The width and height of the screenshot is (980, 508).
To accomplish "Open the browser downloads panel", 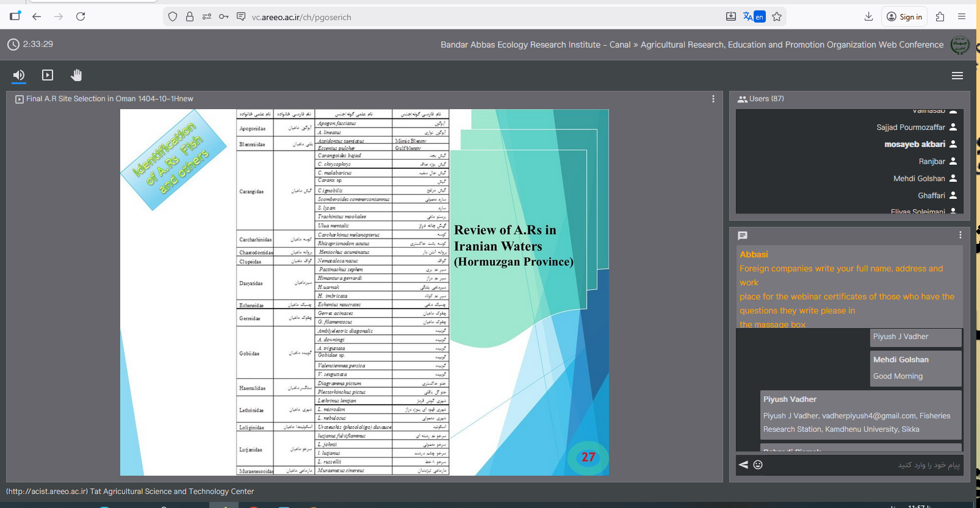I will pos(868,16).
